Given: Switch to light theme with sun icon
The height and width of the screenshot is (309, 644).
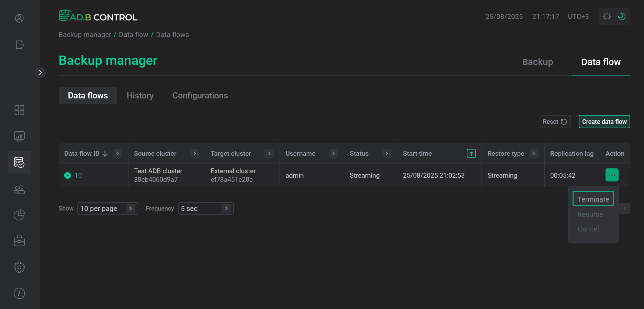Looking at the screenshot, I should 607,16.
